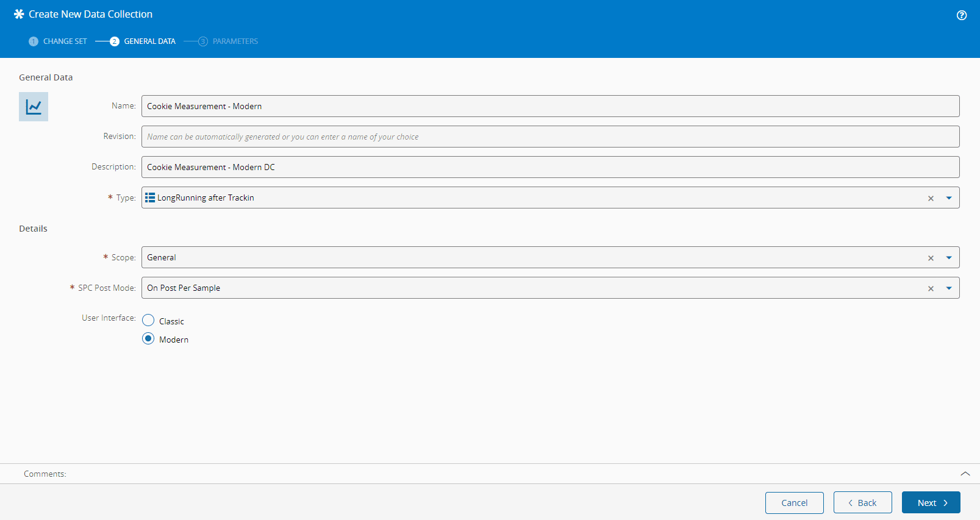Click the list icon in Type field
Image resolution: width=980 pixels, height=520 pixels.
(150, 198)
